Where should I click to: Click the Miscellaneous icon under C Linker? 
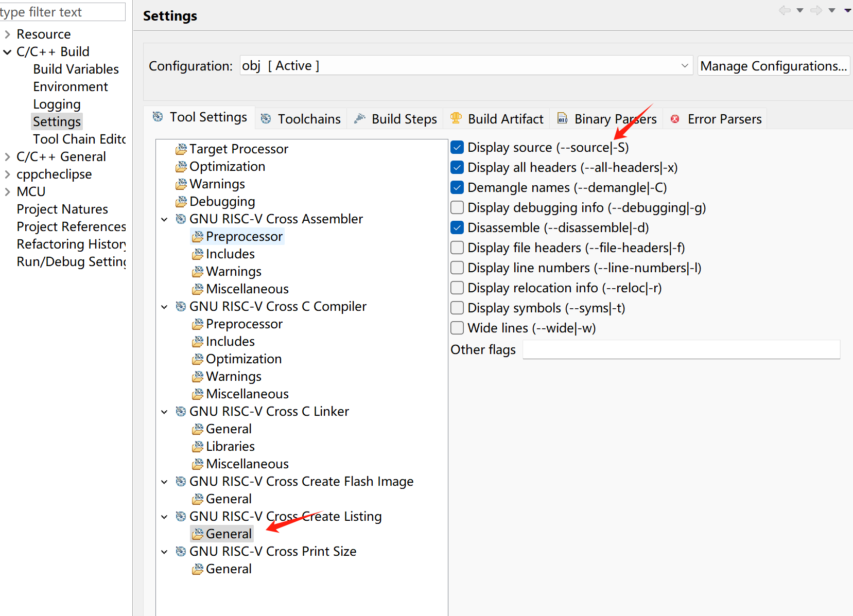point(198,464)
